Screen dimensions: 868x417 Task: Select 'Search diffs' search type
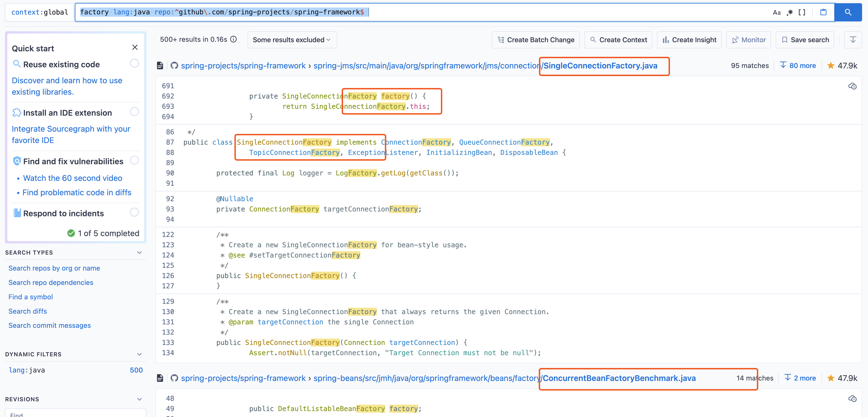(x=28, y=311)
